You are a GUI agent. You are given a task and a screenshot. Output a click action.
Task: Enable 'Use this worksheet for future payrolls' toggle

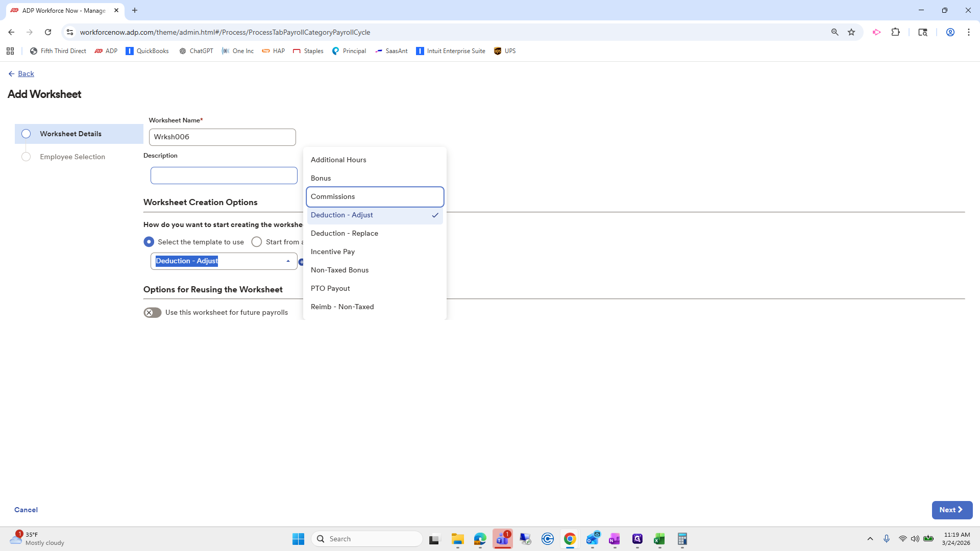coord(152,313)
